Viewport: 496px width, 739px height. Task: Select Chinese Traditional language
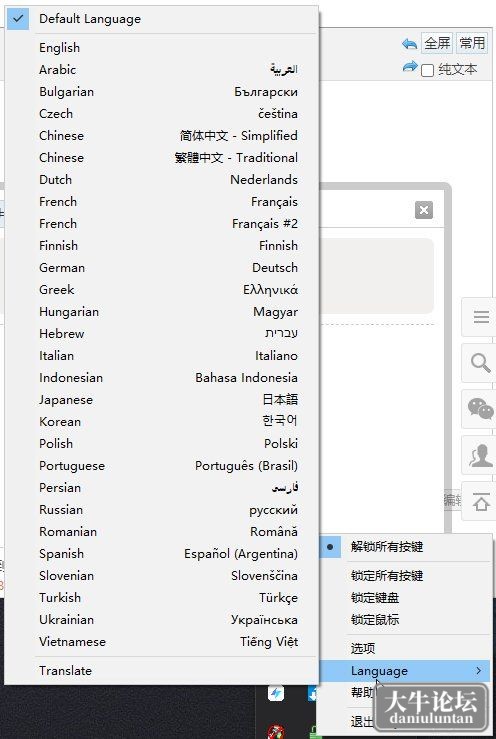click(162, 158)
